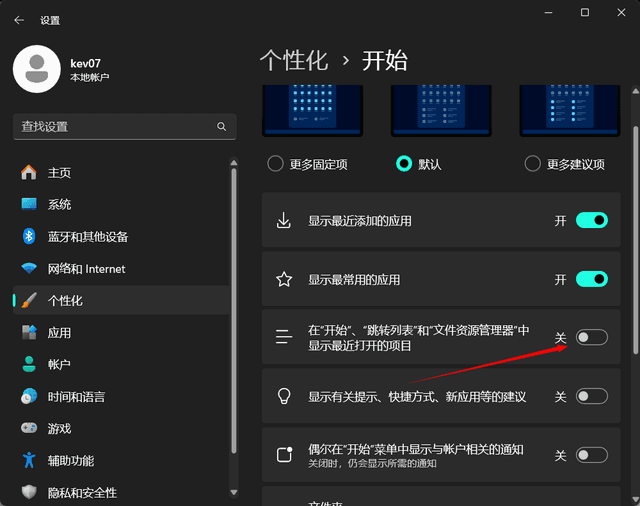Image resolution: width=640 pixels, height=506 pixels.
Task: Select 系统 in the navigation list
Action: point(59,205)
